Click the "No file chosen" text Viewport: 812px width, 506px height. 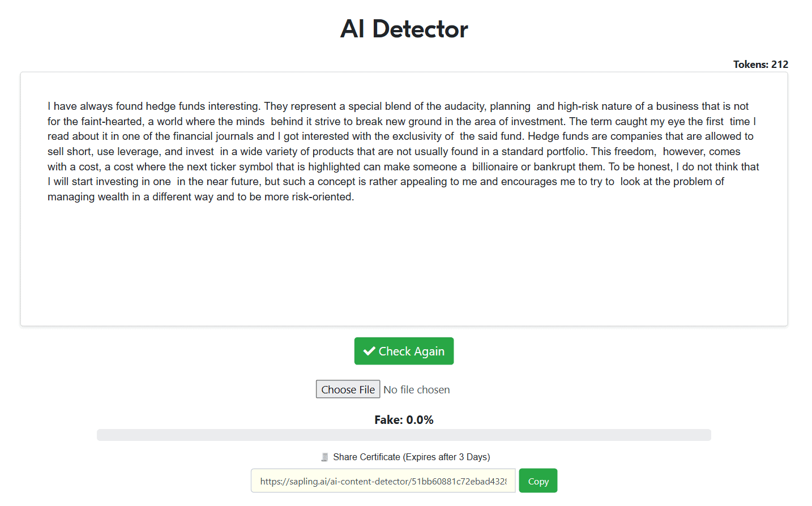[x=416, y=390]
